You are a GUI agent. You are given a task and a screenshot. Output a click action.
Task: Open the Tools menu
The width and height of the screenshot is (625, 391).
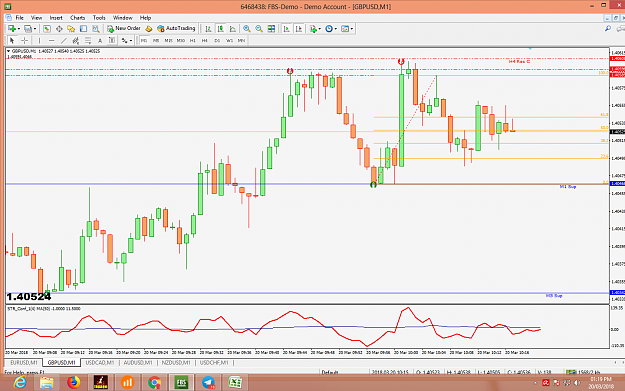tap(99, 18)
